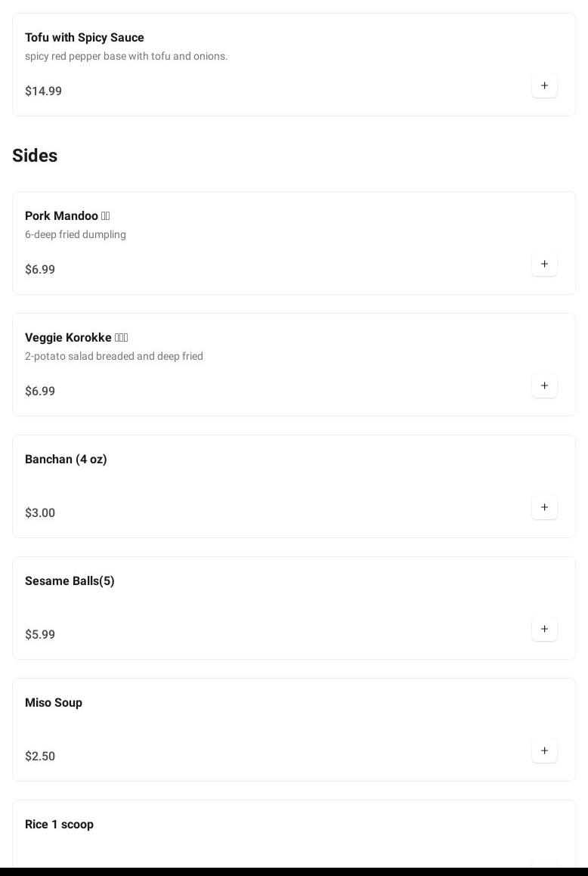Click the 2-potato salad breaded description
The height and width of the screenshot is (876, 588).
(x=113, y=356)
